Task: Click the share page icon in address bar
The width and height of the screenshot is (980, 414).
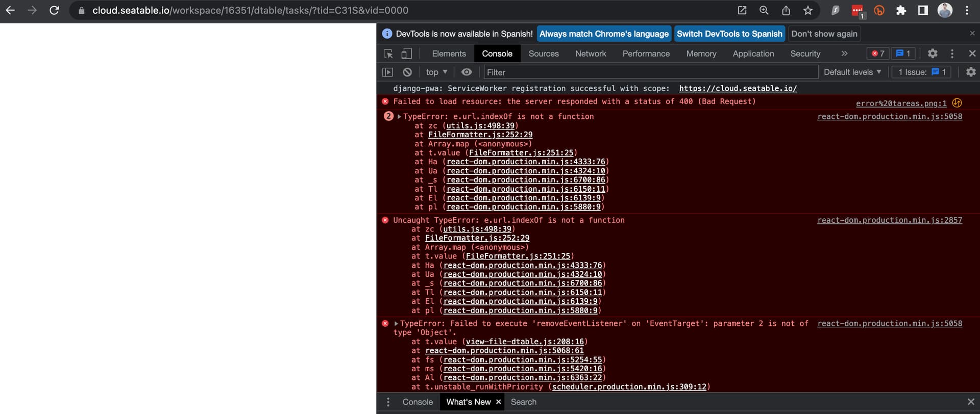Action: click(x=786, y=10)
